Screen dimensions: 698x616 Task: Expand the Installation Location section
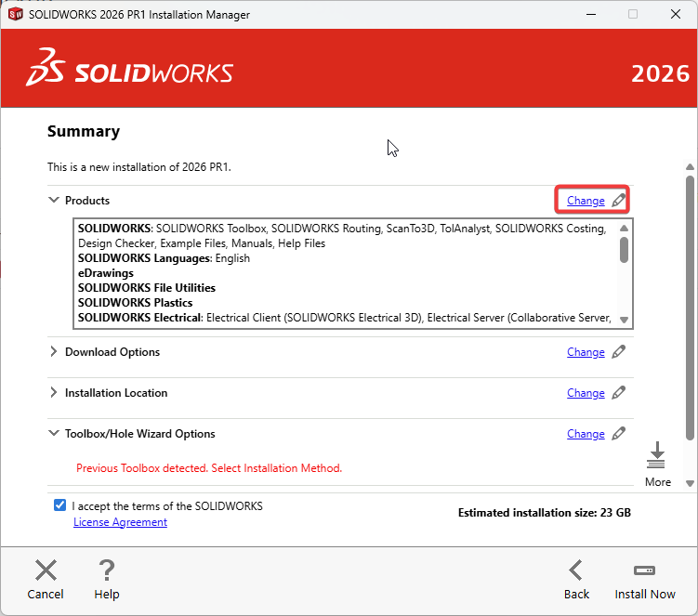click(x=53, y=392)
